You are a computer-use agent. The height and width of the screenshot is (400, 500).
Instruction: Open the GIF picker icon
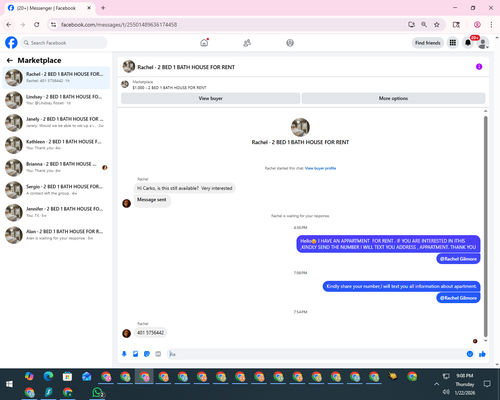pyautogui.click(x=158, y=354)
